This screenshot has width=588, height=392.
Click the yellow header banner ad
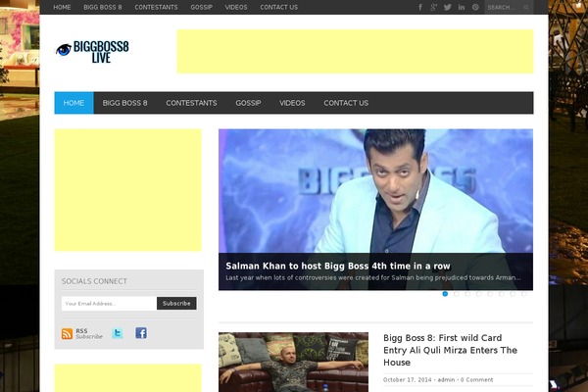(355, 52)
